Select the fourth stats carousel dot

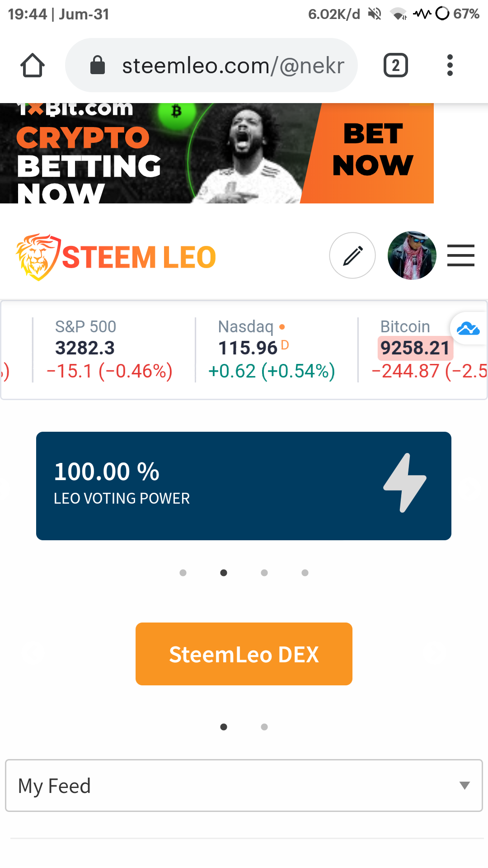(305, 573)
